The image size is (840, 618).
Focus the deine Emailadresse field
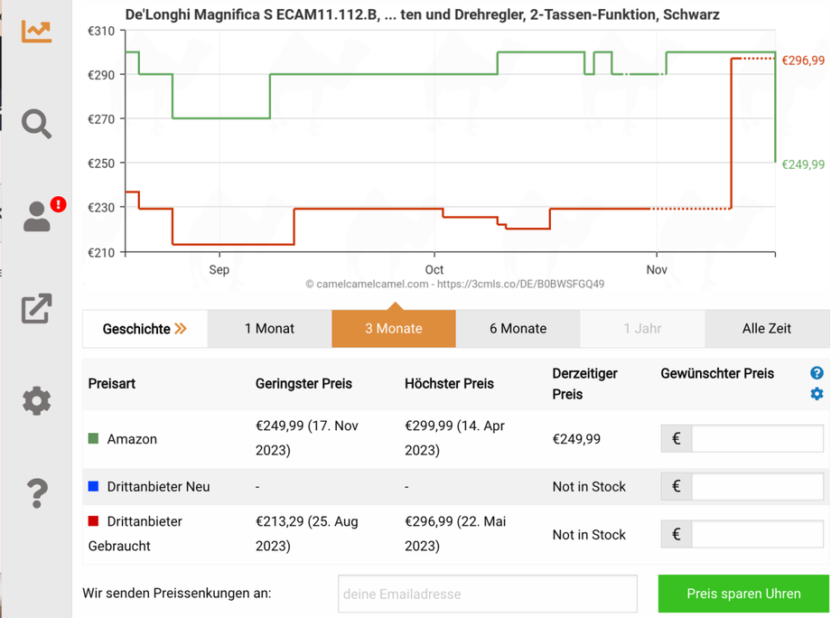[488, 594]
